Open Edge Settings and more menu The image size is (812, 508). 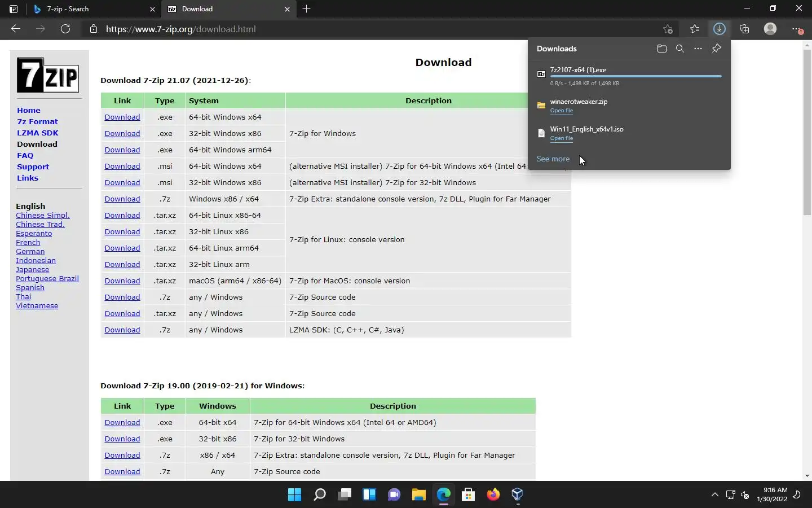(x=797, y=29)
